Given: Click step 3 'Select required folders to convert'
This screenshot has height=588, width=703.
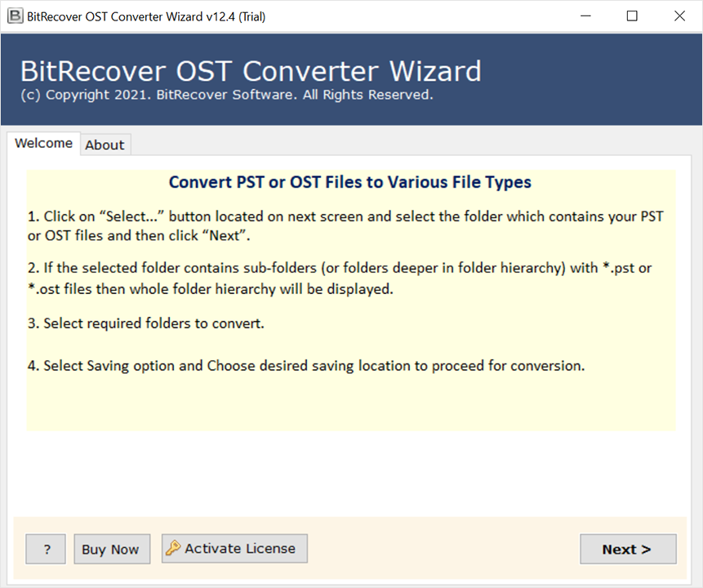Looking at the screenshot, I should [146, 323].
